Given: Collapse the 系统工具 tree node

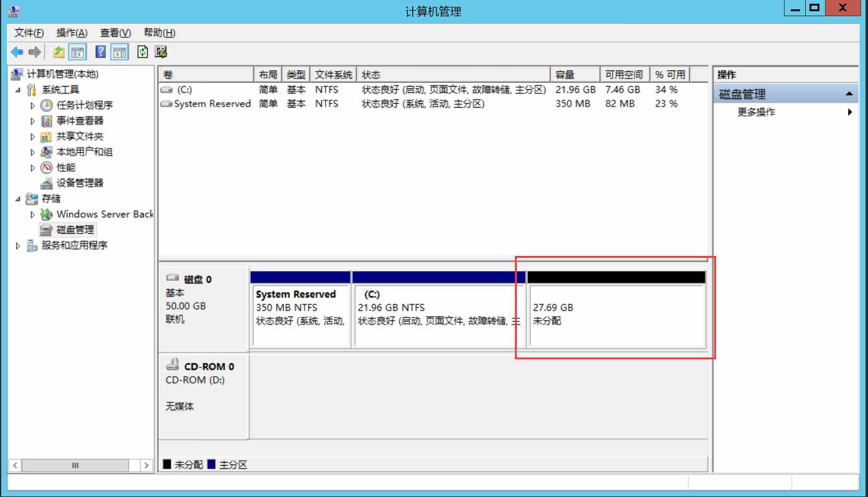Looking at the screenshot, I should pyautogui.click(x=18, y=90).
